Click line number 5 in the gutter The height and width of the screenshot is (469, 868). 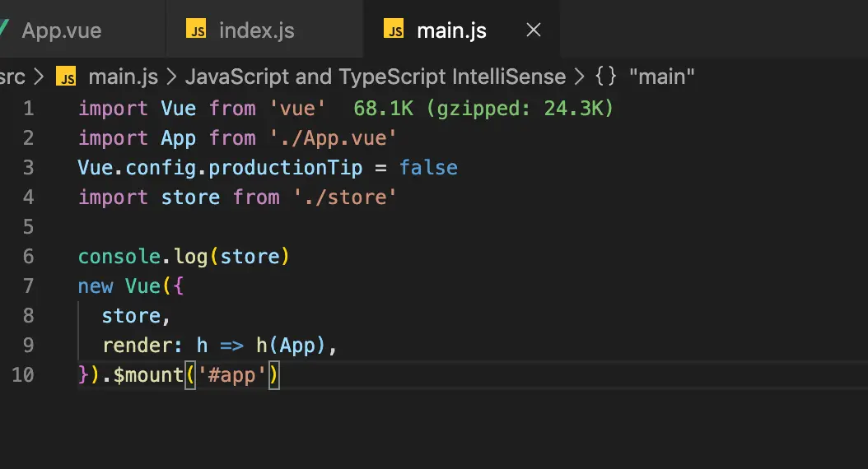29,226
